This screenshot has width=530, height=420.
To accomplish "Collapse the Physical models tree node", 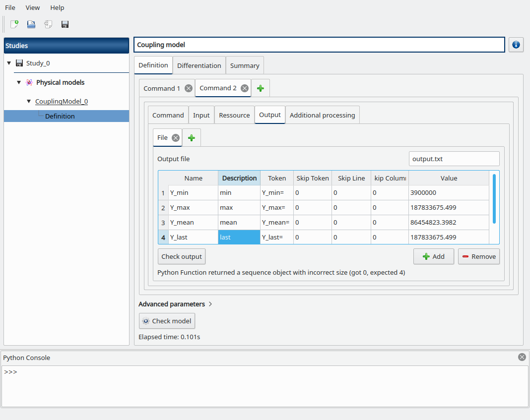I will (19, 82).
